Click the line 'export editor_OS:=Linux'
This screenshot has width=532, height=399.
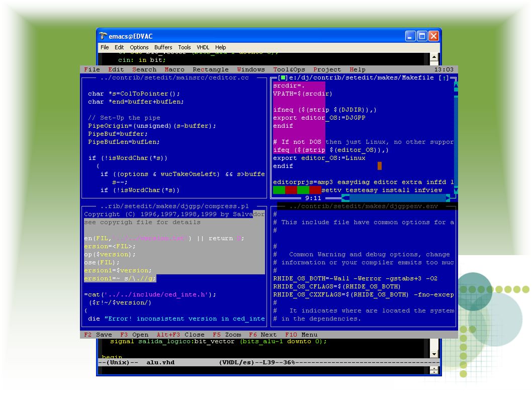319,158
